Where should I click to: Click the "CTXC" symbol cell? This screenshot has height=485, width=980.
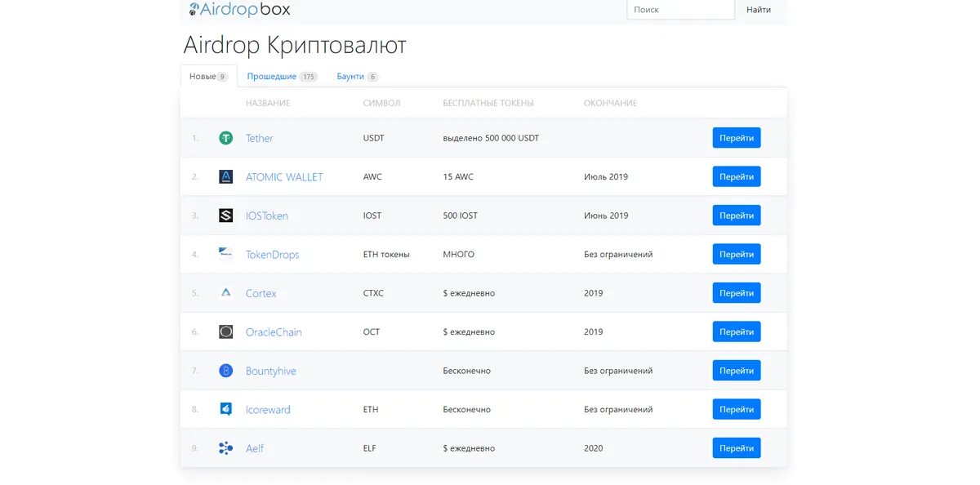click(x=373, y=293)
